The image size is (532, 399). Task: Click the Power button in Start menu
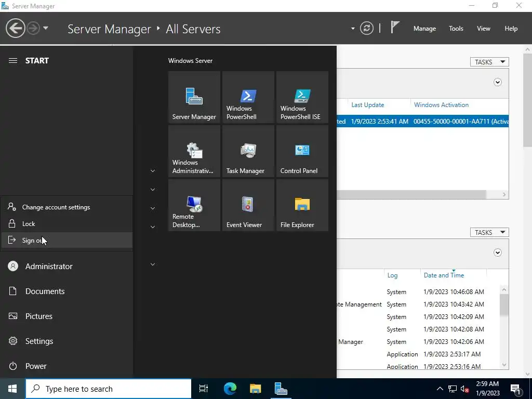66,366
